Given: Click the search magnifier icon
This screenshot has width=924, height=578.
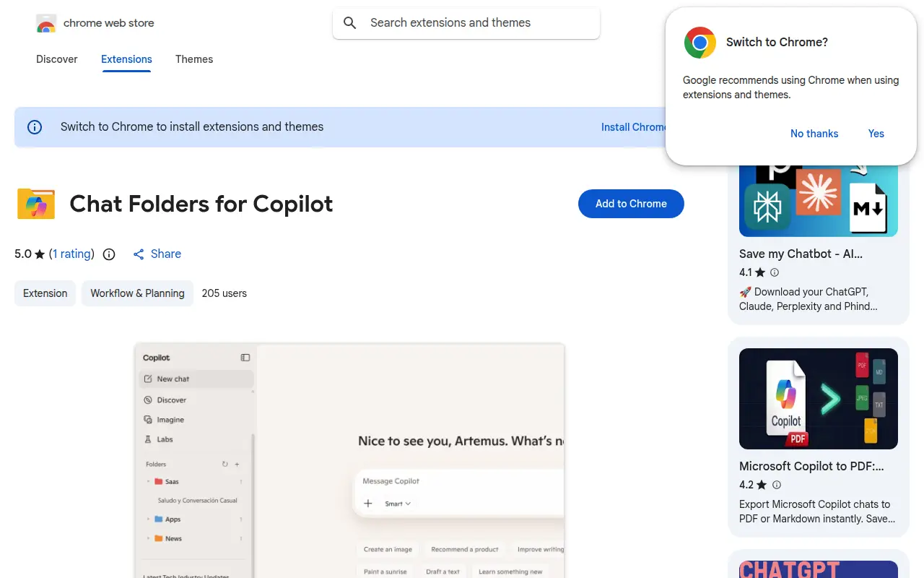Looking at the screenshot, I should click(350, 23).
